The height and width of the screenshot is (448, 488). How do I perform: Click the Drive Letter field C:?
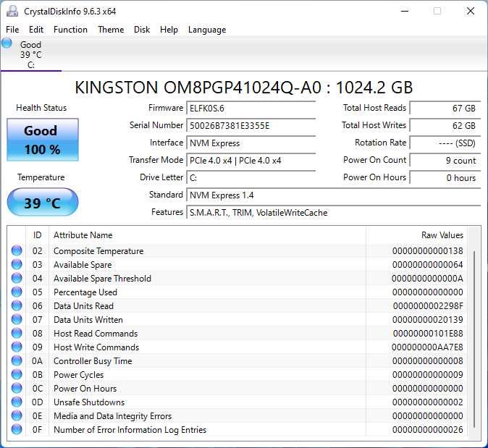(251, 178)
